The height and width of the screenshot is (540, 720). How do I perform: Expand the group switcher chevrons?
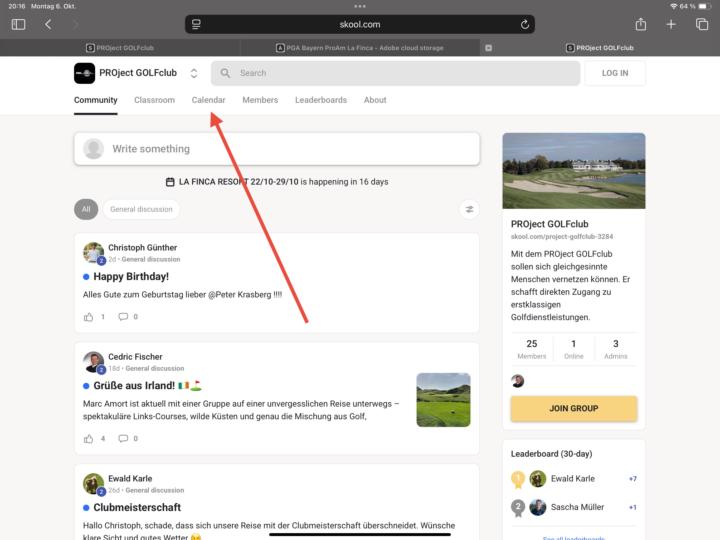pyautogui.click(x=194, y=73)
